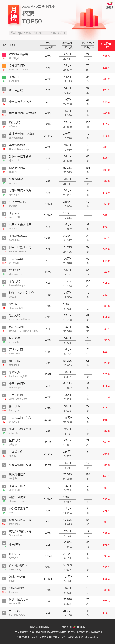Open the 阿里巴巴集团招聘 account row
Image resolution: width=115 pixels, height=644 pixels.
pyautogui.click(x=57, y=250)
